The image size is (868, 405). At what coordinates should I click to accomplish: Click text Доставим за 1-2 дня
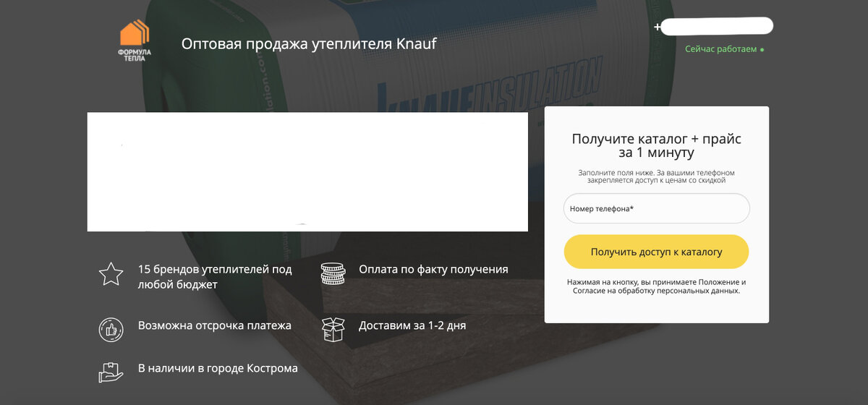point(412,325)
